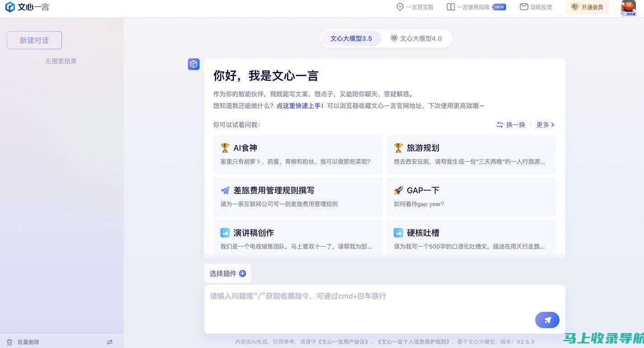Click the send message button

coord(547,320)
